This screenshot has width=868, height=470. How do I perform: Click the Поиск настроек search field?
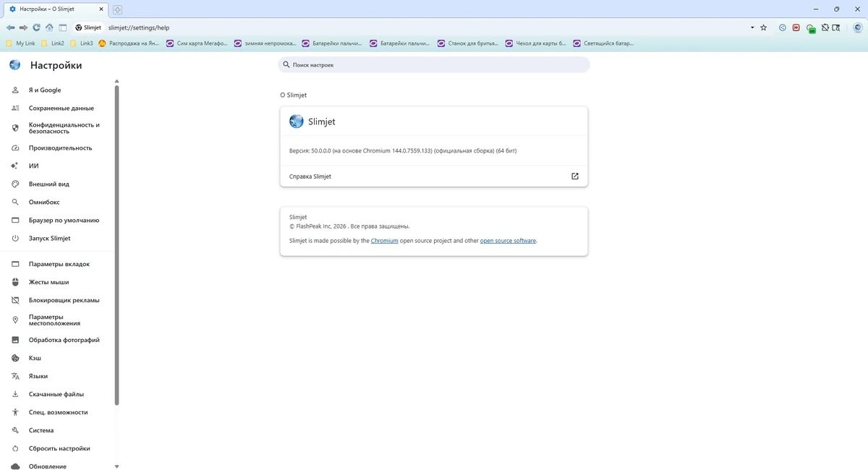tap(434, 65)
